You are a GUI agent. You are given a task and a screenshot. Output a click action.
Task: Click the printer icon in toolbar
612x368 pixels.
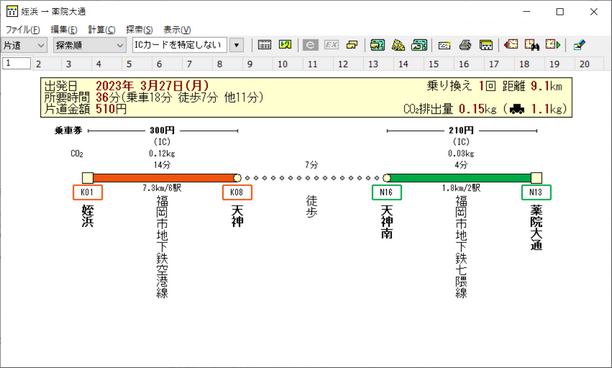[x=465, y=45]
